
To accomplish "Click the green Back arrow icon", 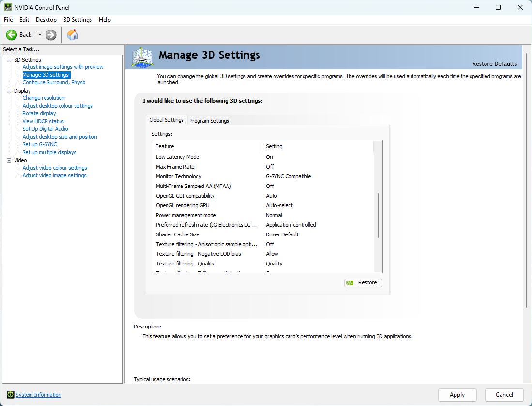I will (12, 34).
